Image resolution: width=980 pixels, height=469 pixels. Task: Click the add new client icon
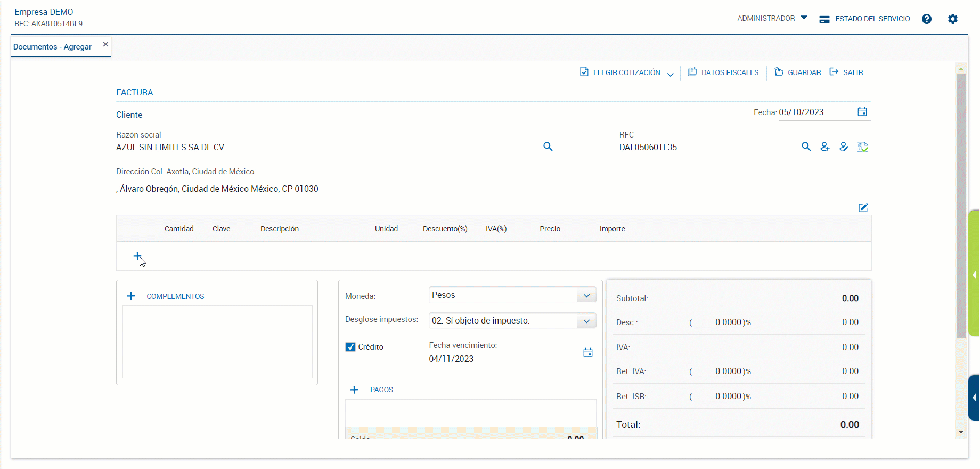point(824,147)
